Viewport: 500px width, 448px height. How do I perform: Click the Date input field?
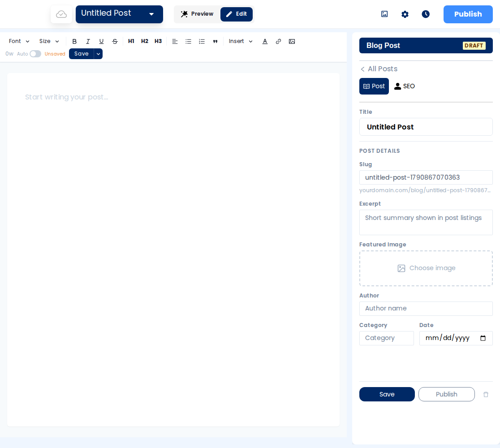pyautogui.click(x=456, y=338)
